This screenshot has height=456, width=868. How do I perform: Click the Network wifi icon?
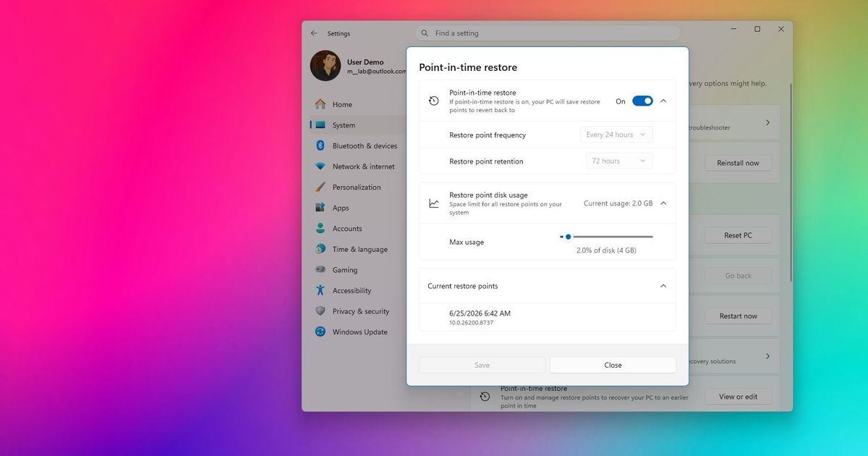click(320, 166)
